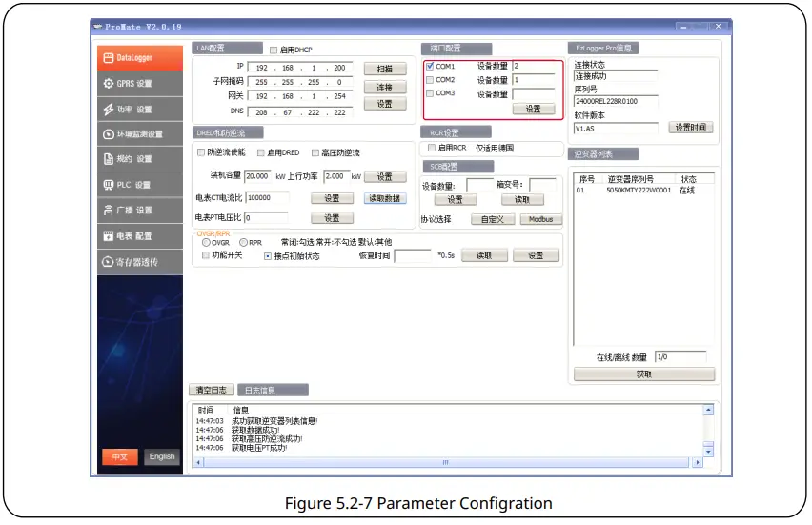The height and width of the screenshot is (525, 812).
Task: Click the 电表PT电压比 input field
Action: tap(266, 218)
